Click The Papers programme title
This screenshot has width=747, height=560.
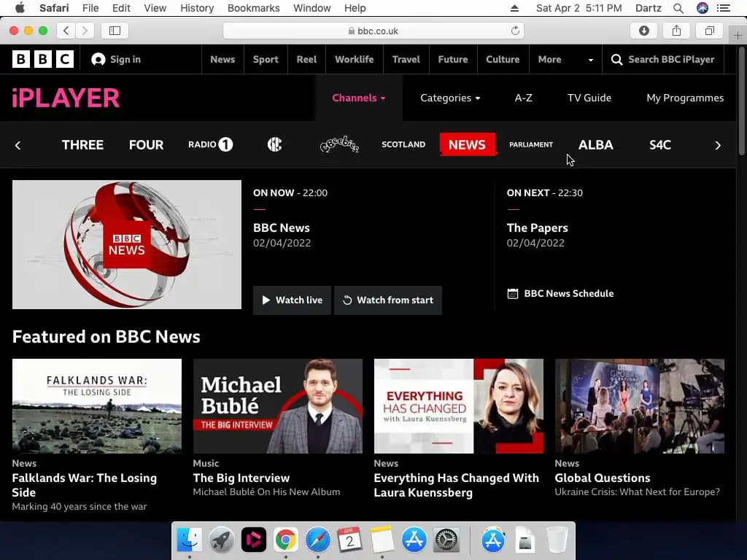coord(538,227)
